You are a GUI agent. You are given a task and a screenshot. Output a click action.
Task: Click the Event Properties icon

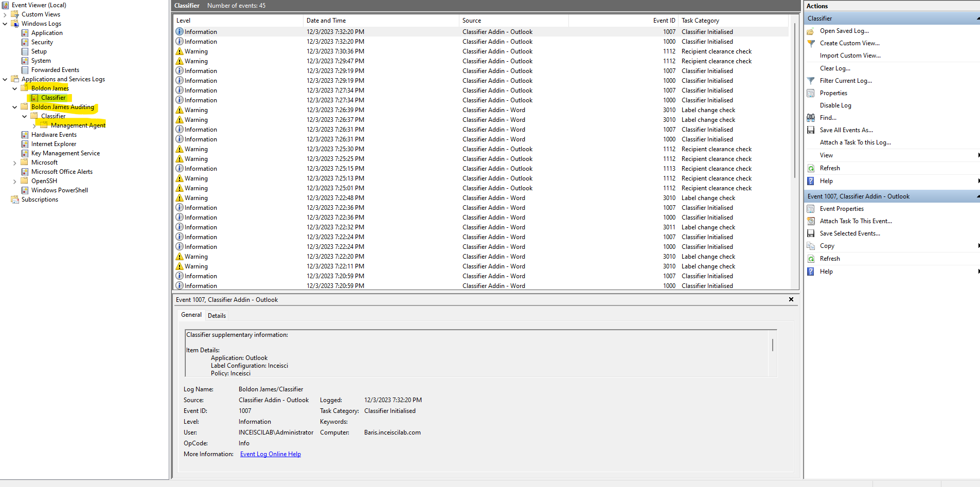(x=811, y=209)
